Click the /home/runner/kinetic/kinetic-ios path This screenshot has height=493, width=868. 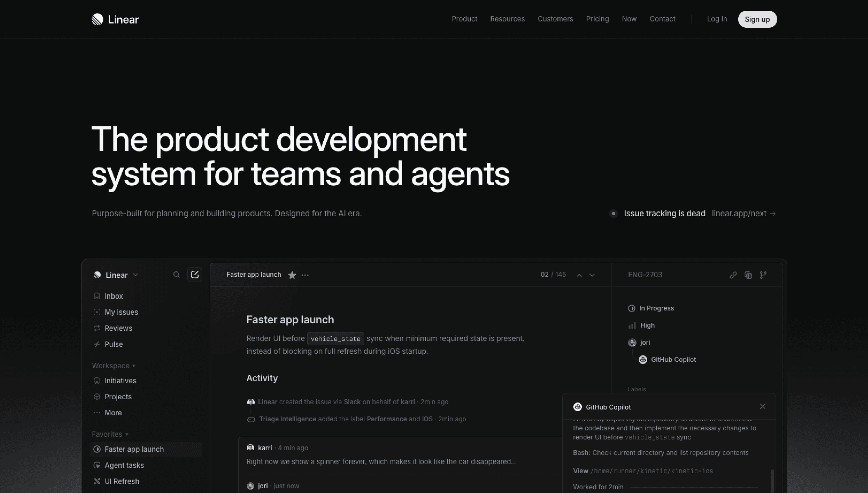[x=651, y=471]
